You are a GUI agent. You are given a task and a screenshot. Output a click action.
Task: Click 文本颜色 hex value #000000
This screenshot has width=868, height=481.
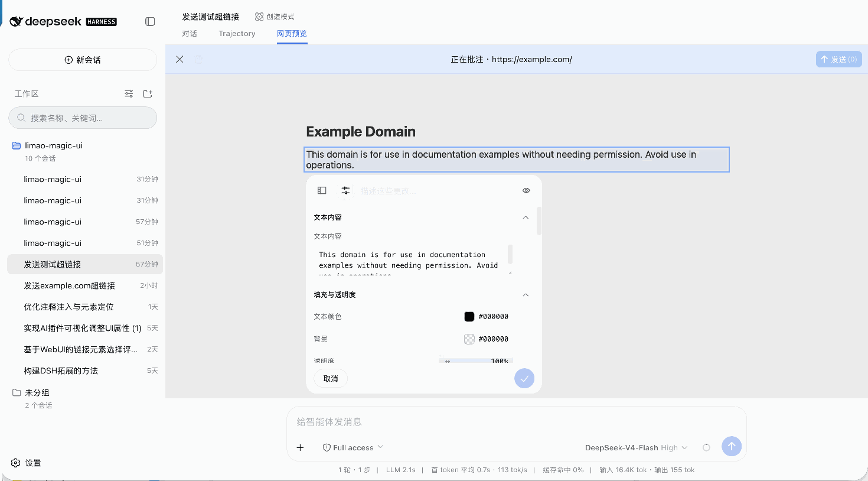494,317
